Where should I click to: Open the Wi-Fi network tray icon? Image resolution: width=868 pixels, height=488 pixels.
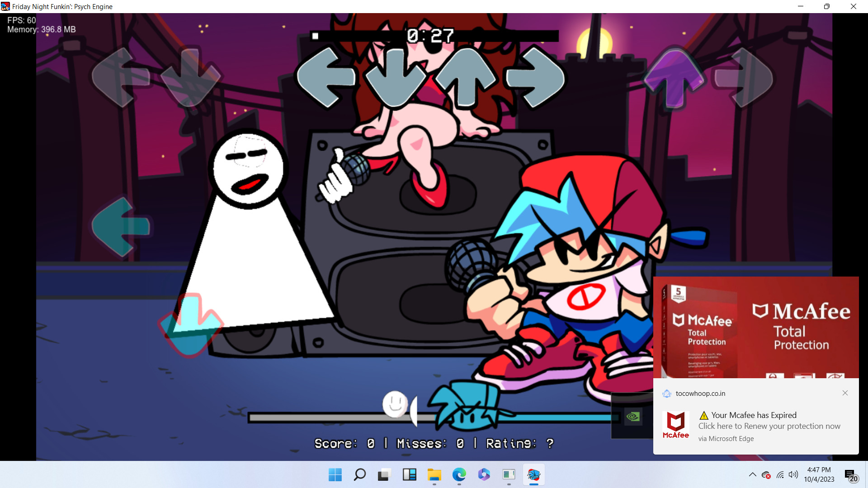pyautogui.click(x=780, y=475)
